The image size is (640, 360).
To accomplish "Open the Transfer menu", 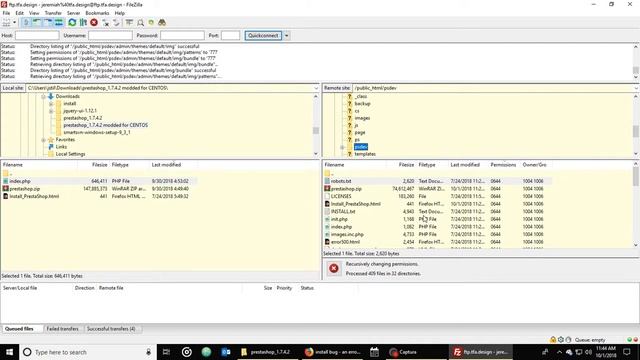I will (53, 13).
